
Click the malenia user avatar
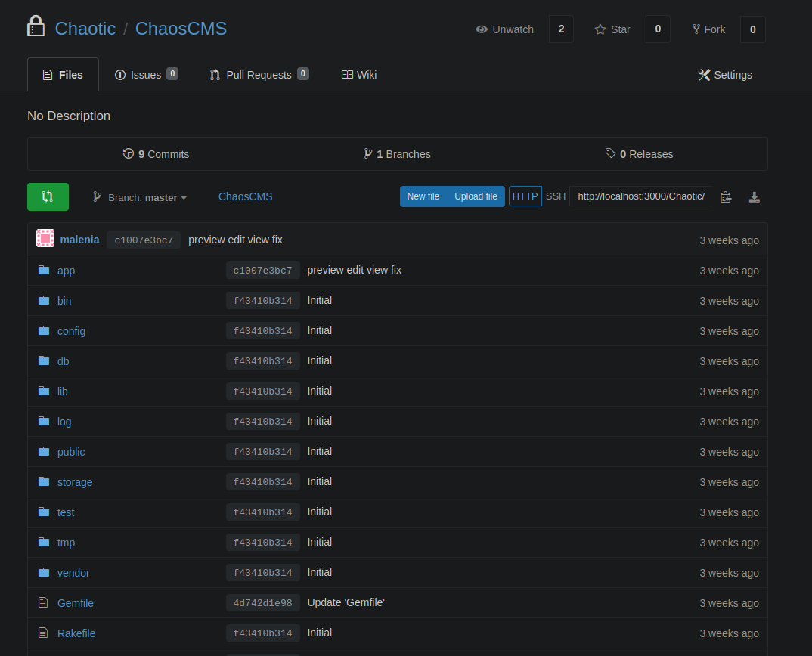pyautogui.click(x=45, y=239)
